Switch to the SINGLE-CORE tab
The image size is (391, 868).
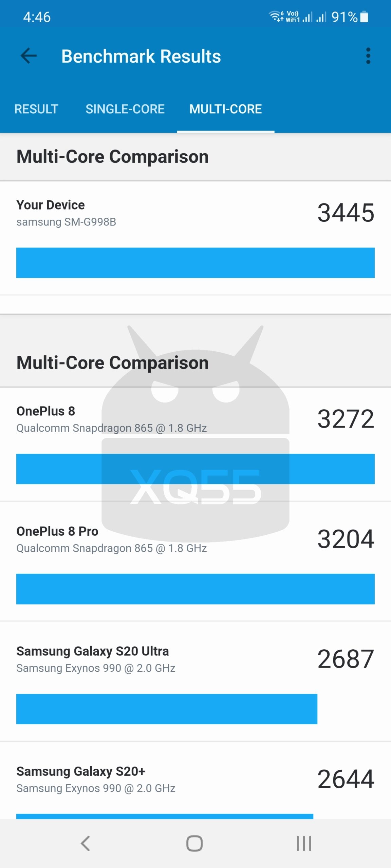click(x=125, y=109)
